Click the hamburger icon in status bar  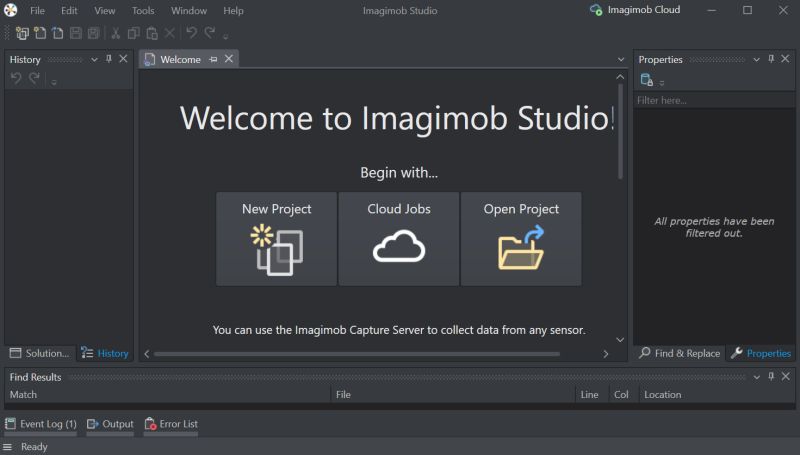click(x=8, y=447)
